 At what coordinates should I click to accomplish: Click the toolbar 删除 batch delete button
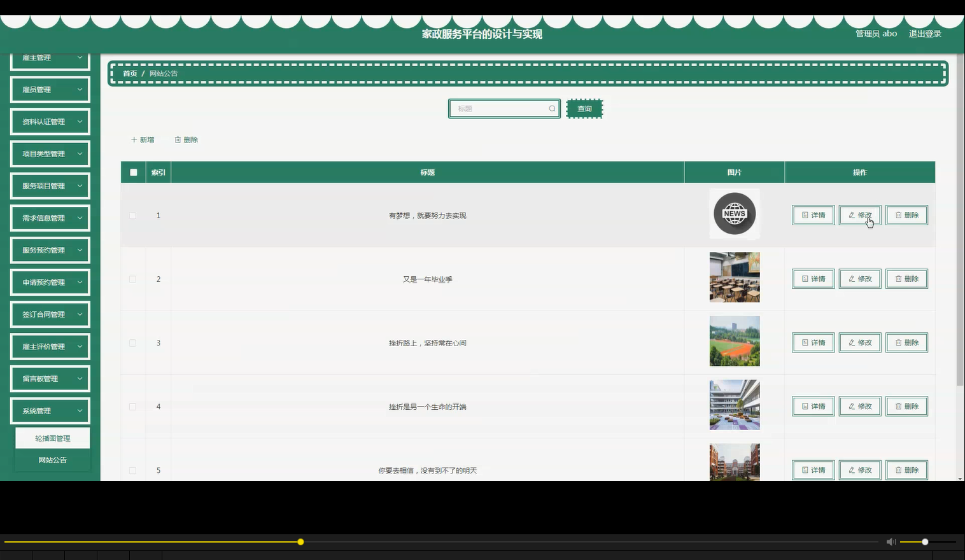click(x=187, y=140)
